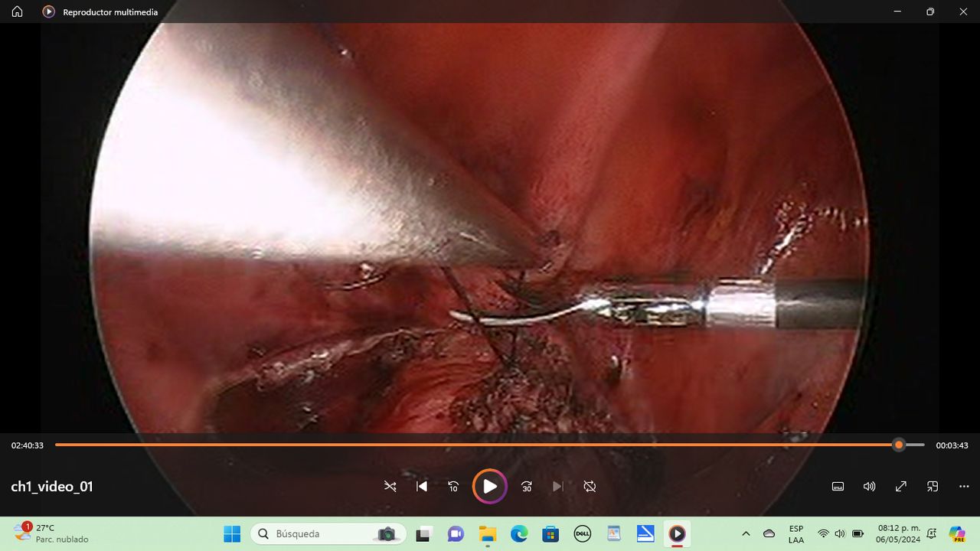Click the seek bar playhead
The width and height of the screenshot is (980, 551).
tap(899, 445)
